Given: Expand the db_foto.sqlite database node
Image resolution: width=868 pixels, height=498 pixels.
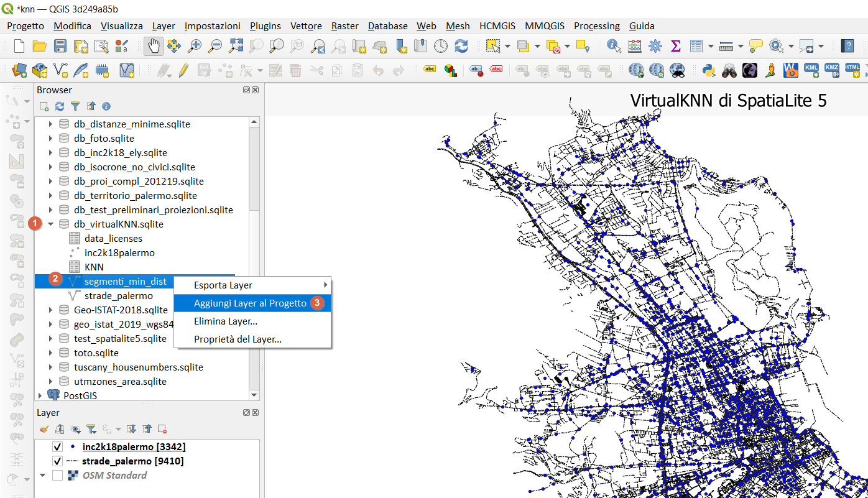Looking at the screenshot, I should [x=51, y=139].
